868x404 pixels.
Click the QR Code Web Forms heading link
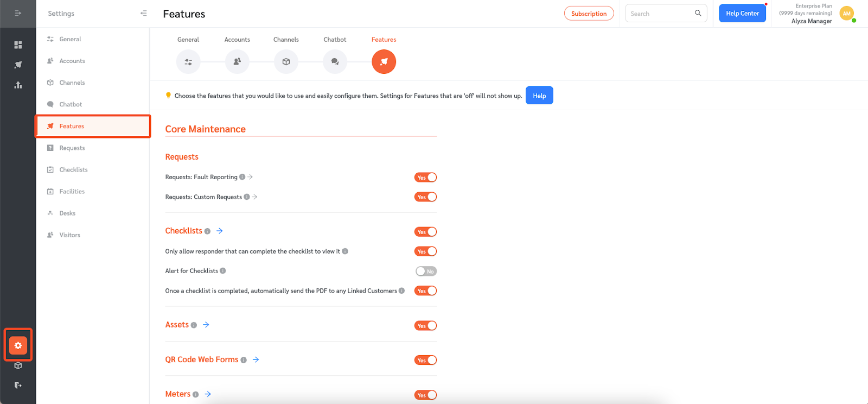tap(202, 359)
